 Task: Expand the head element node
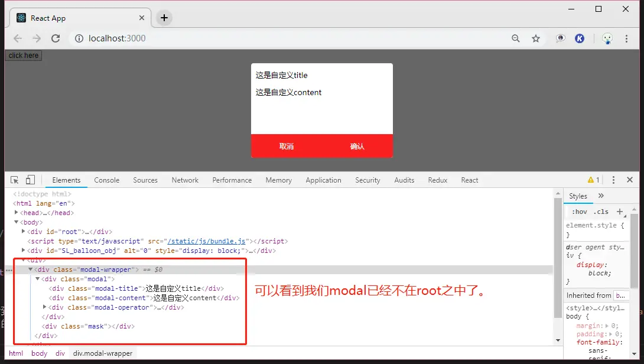click(x=16, y=212)
